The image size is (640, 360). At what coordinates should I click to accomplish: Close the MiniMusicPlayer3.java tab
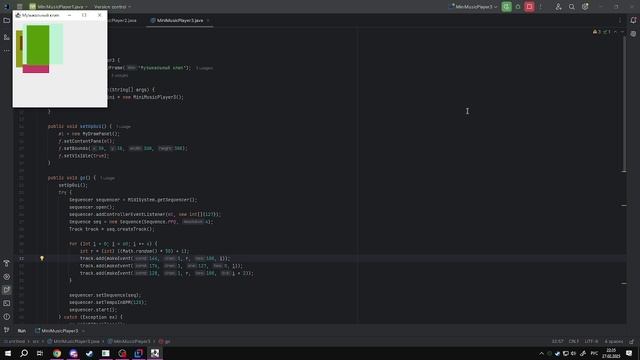tap(208, 20)
